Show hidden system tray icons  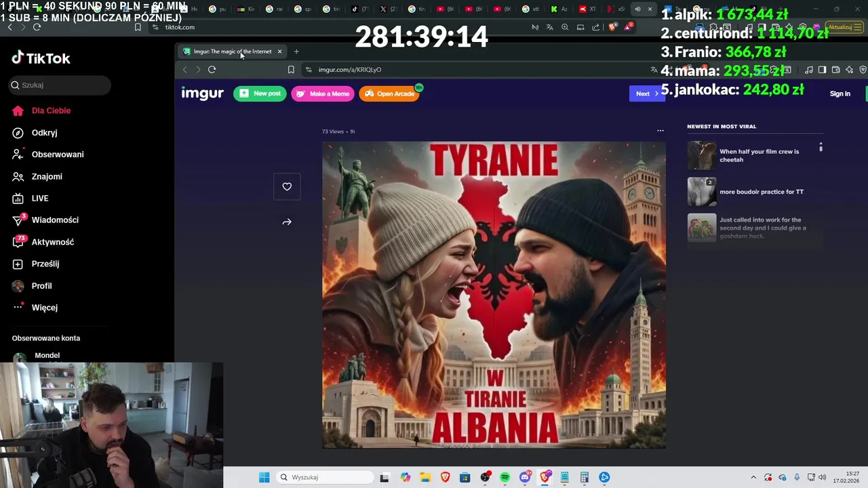(753, 477)
